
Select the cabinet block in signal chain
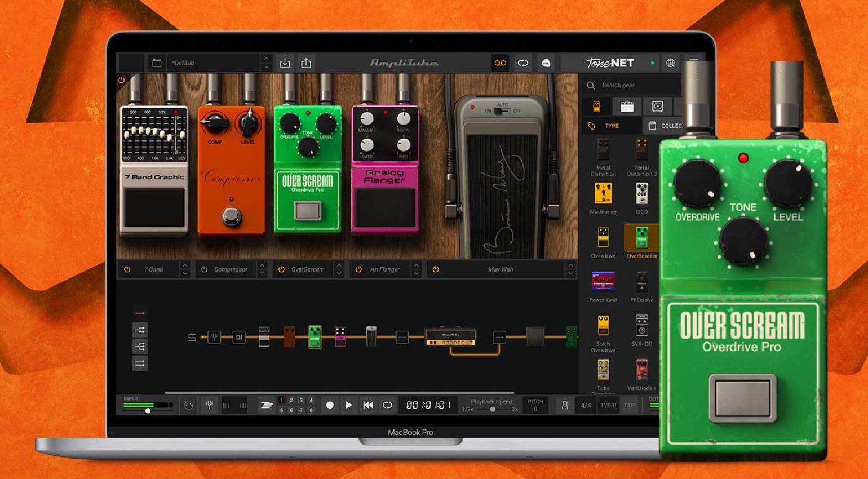click(535, 336)
